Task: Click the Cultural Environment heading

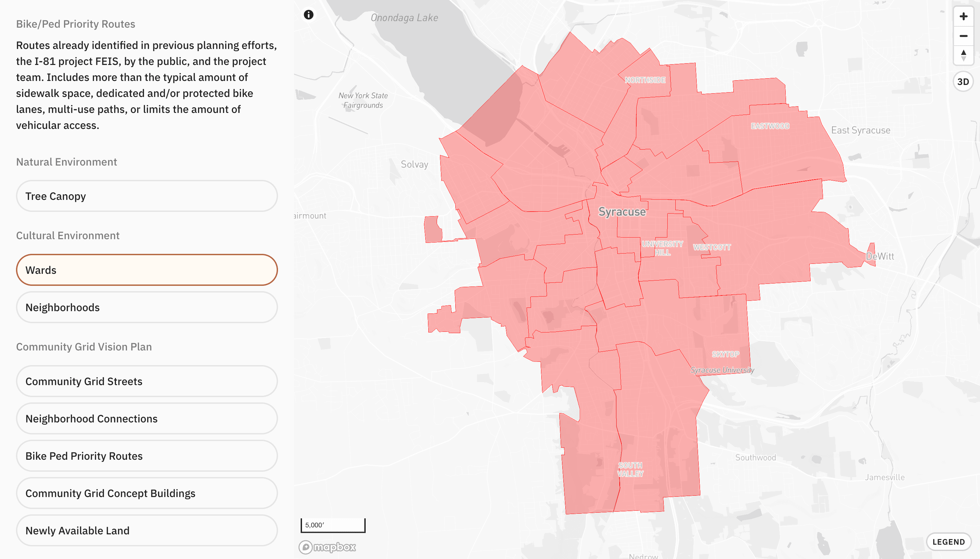Action: [x=68, y=236]
